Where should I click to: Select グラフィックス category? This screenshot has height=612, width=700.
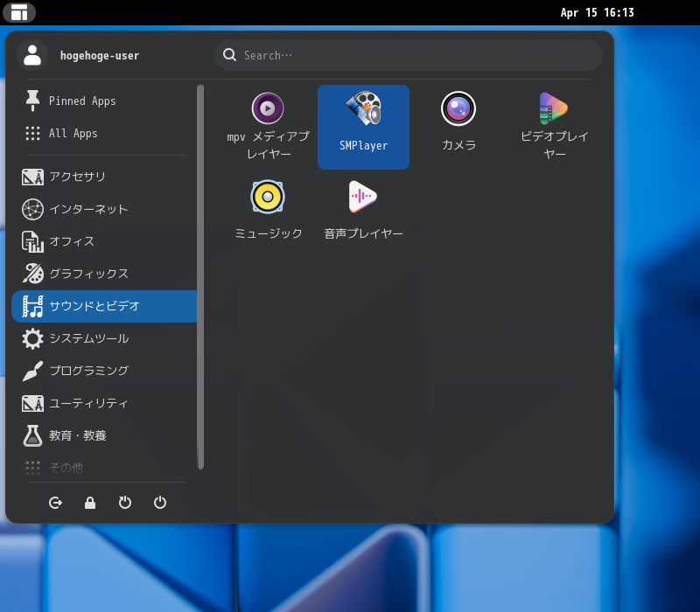[x=104, y=274]
